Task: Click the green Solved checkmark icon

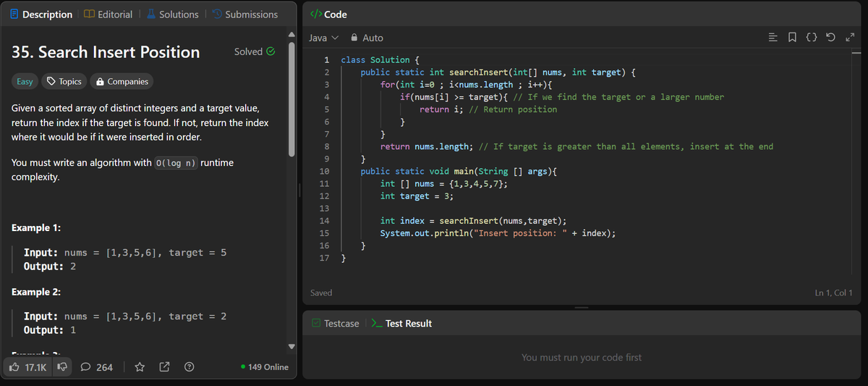Action: [271, 51]
